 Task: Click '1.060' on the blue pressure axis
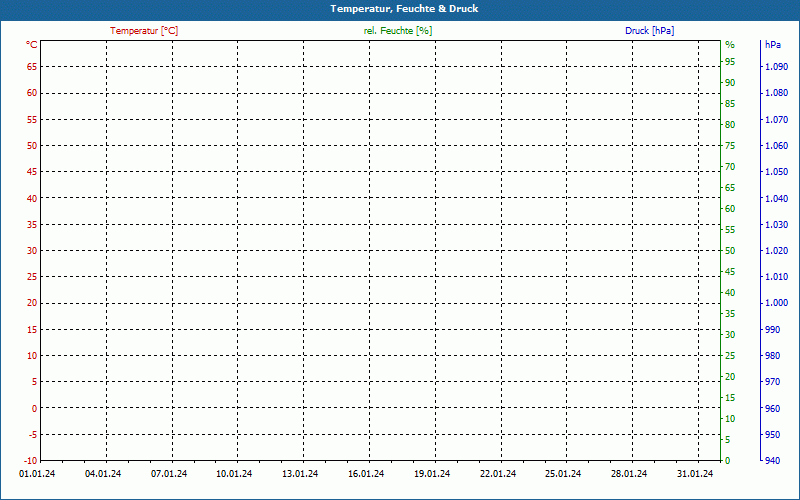tap(777, 146)
